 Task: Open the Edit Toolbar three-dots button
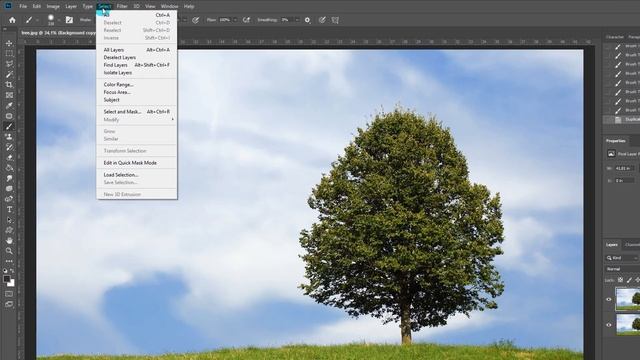point(9,261)
